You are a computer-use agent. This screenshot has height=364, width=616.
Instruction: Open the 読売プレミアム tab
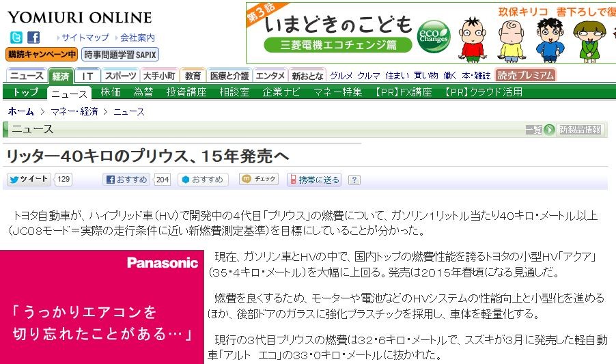pos(526,75)
